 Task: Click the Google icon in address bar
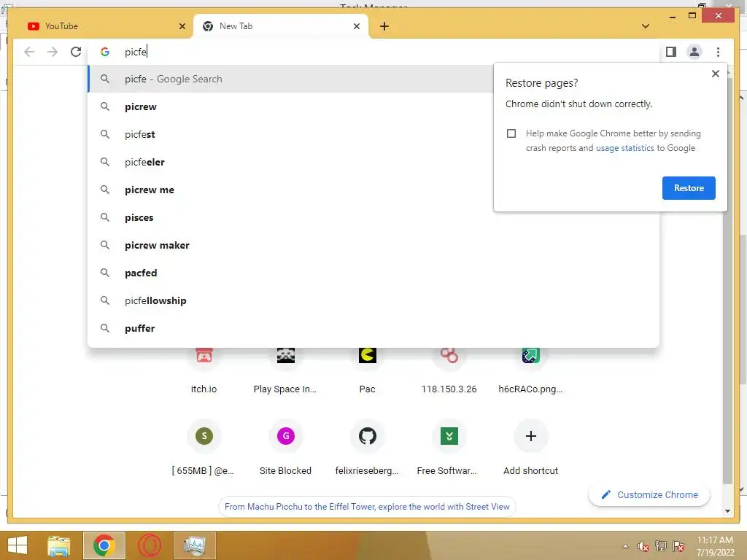coord(105,52)
